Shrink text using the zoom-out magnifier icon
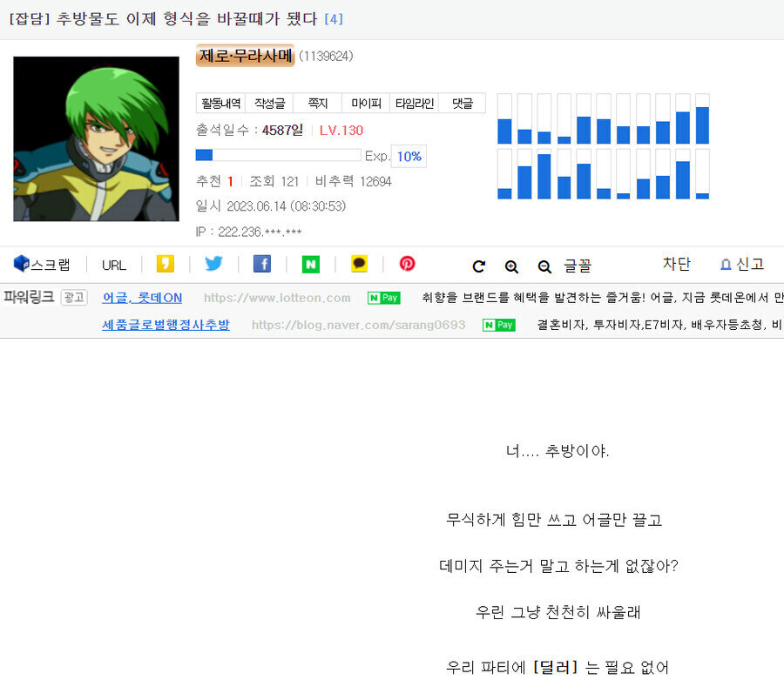This screenshot has width=784, height=687. click(544, 264)
